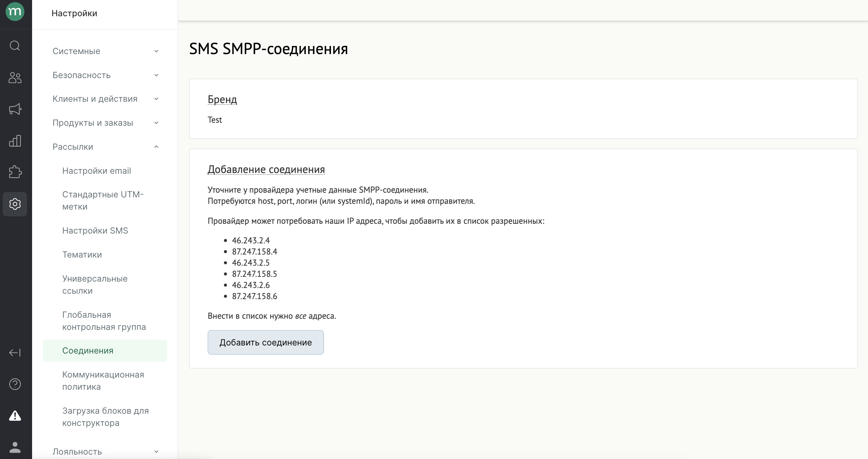Open Универсальные ссылки menu item

coord(105,285)
